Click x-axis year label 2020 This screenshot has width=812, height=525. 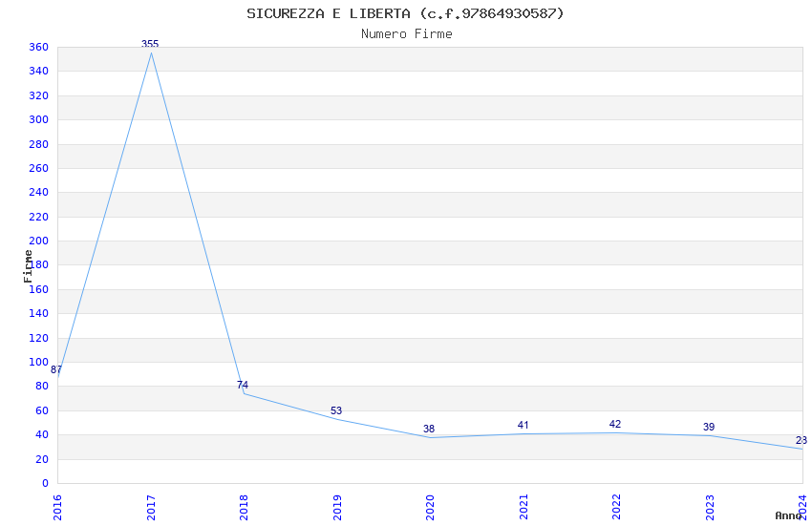click(x=430, y=508)
